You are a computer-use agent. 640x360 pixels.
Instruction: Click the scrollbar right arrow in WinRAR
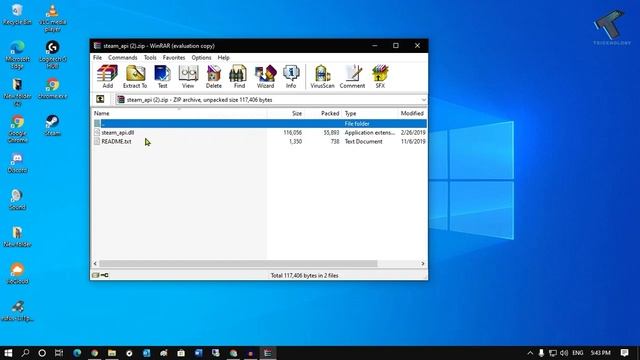point(422,264)
